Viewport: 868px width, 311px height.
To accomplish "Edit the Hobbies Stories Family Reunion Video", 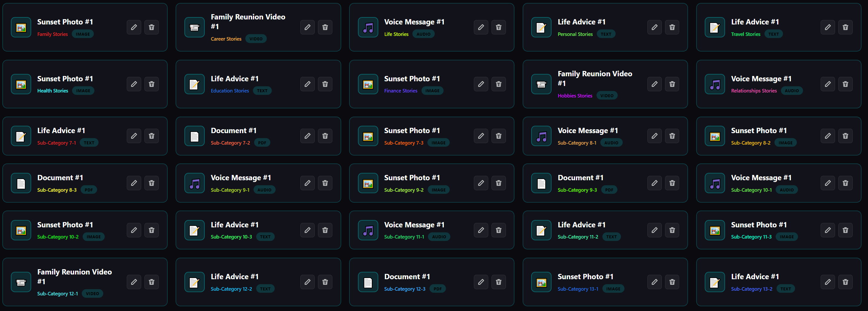I will pyautogui.click(x=654, y=84).
